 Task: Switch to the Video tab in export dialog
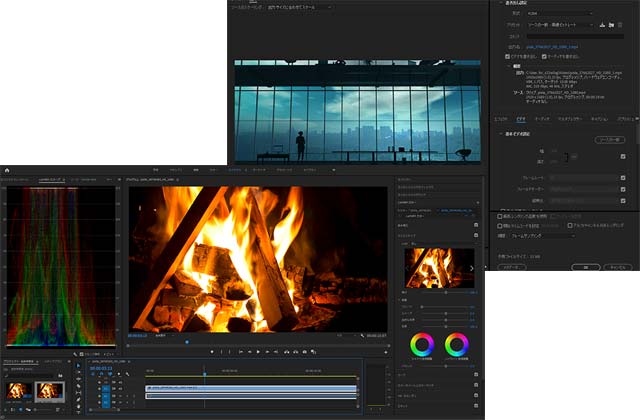tap(521, 119)
